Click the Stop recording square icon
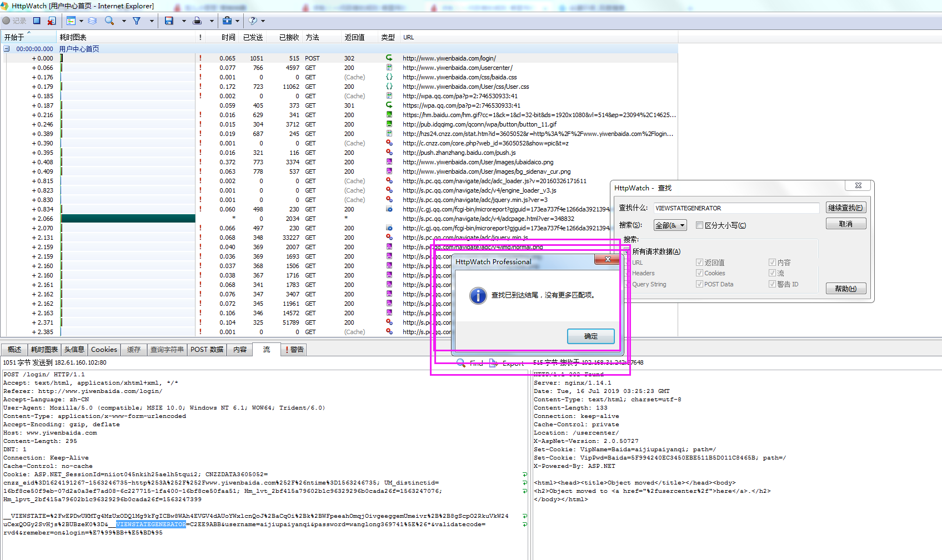 [x=37, y=21]
